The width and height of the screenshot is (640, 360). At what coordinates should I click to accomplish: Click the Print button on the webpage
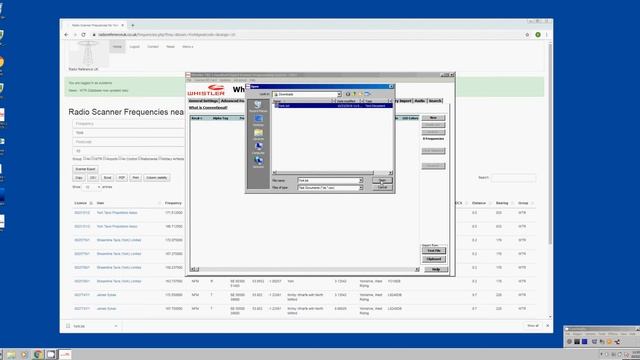(136, 178)
